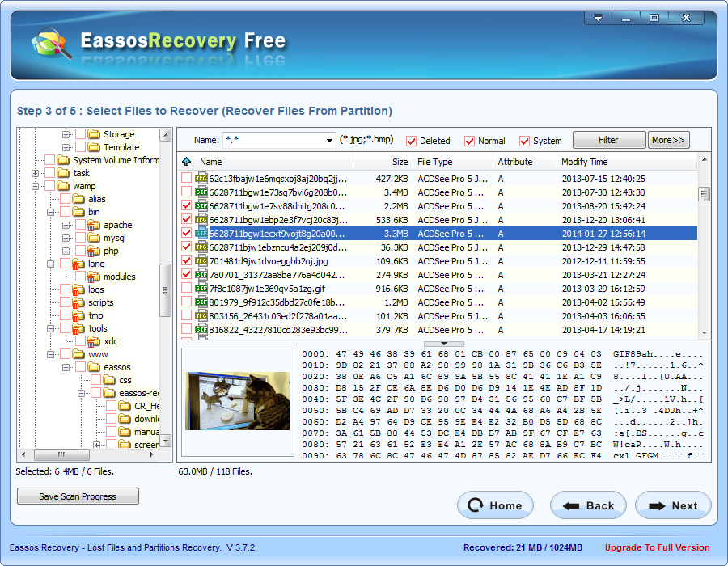Check the box for 7f8c1087jw1e369qv5a1zg.gif
Screen dimensions: 728x566
186,288
